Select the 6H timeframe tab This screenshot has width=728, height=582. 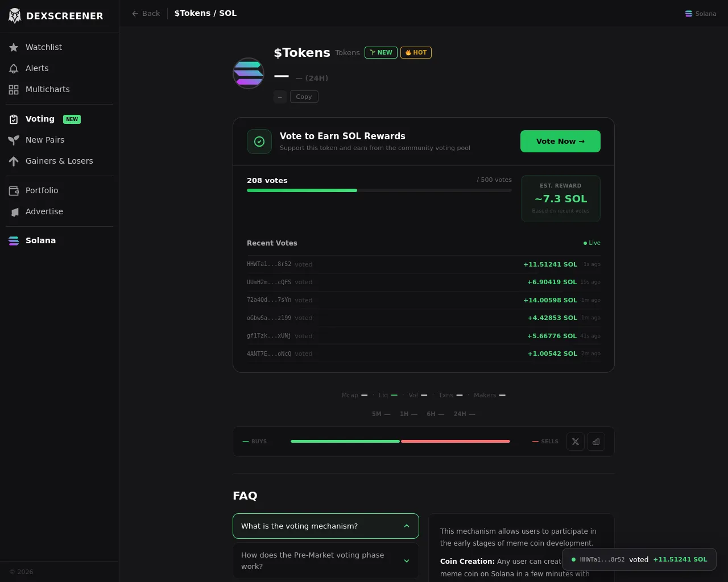click(x=435, y=414)
